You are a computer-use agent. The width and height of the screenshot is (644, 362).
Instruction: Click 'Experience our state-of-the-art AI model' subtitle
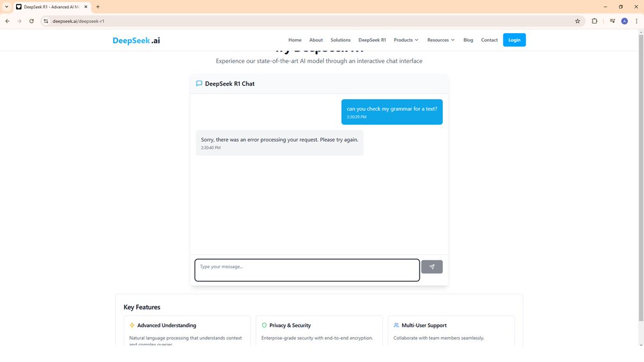pos(319,61)
